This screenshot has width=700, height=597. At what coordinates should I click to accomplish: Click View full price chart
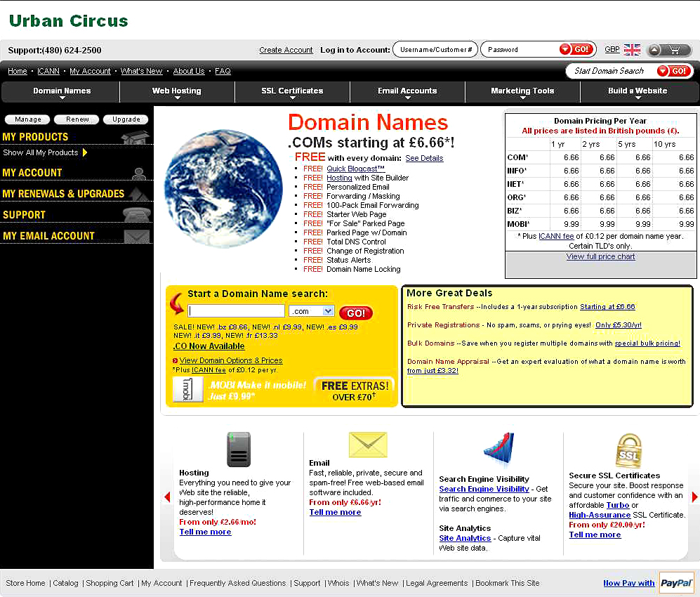[600, 257]
